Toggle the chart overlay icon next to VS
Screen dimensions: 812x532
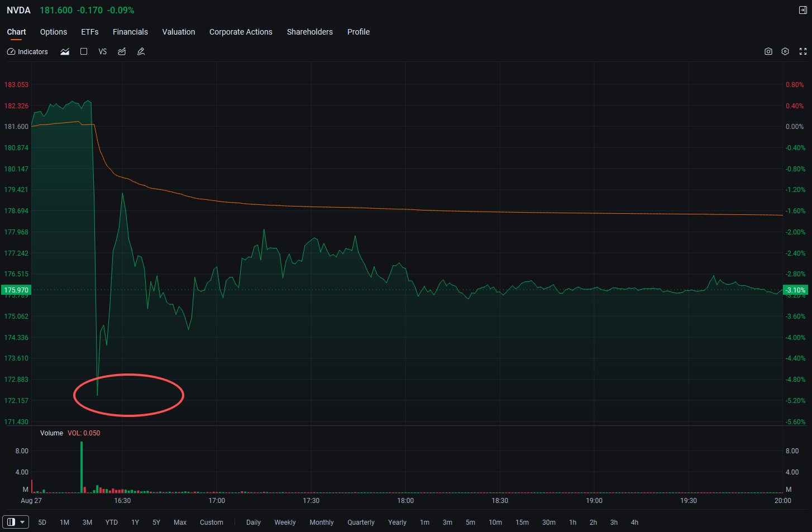[x=122, y=51]
